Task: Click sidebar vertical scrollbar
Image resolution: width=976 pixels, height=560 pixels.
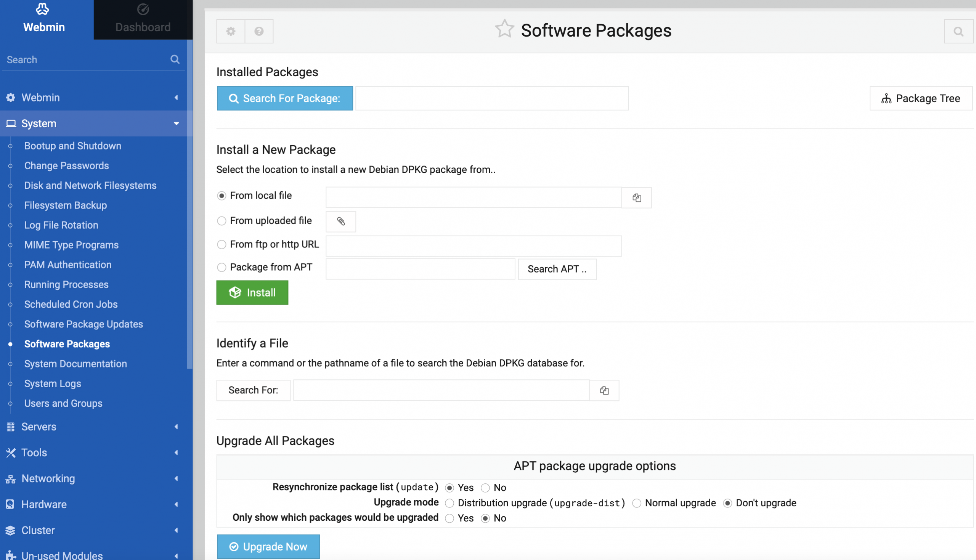Action: point(189,204)
